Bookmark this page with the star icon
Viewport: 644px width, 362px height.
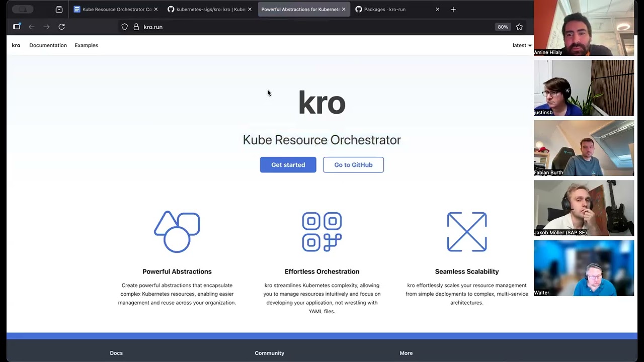[519, 27]
